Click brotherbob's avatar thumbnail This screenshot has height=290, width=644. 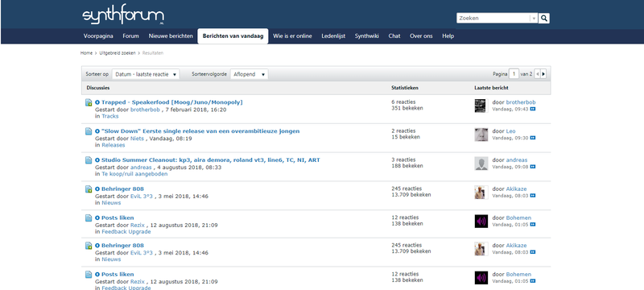481,106
